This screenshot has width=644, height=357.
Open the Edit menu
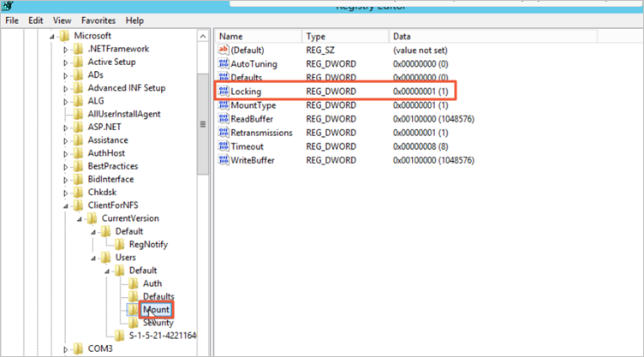click(36, 21)
